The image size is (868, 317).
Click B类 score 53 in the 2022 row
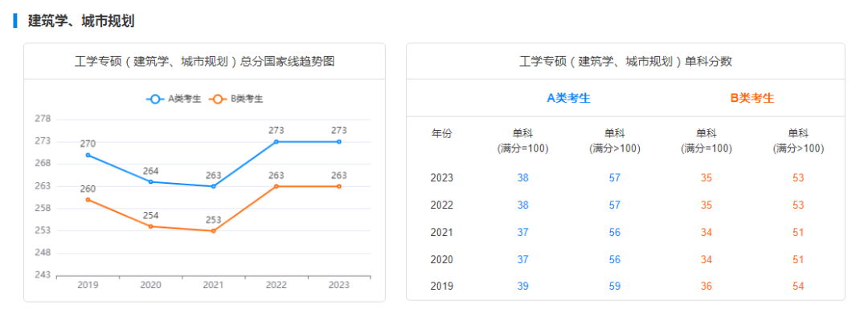click(798, 205)
